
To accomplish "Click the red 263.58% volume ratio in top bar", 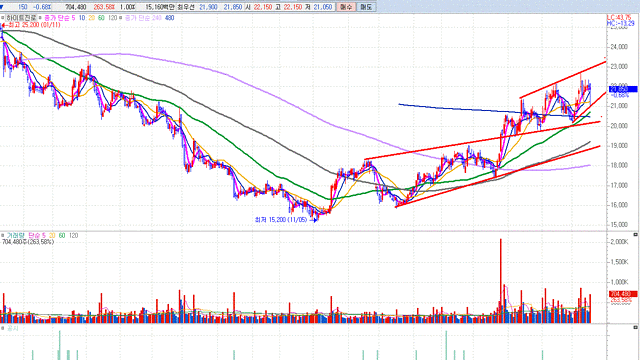I will [104, 7].
